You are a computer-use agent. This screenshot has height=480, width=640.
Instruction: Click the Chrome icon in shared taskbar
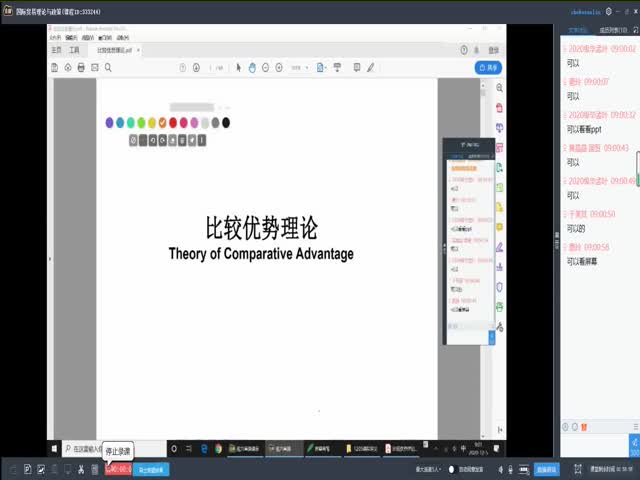point(218,449)
